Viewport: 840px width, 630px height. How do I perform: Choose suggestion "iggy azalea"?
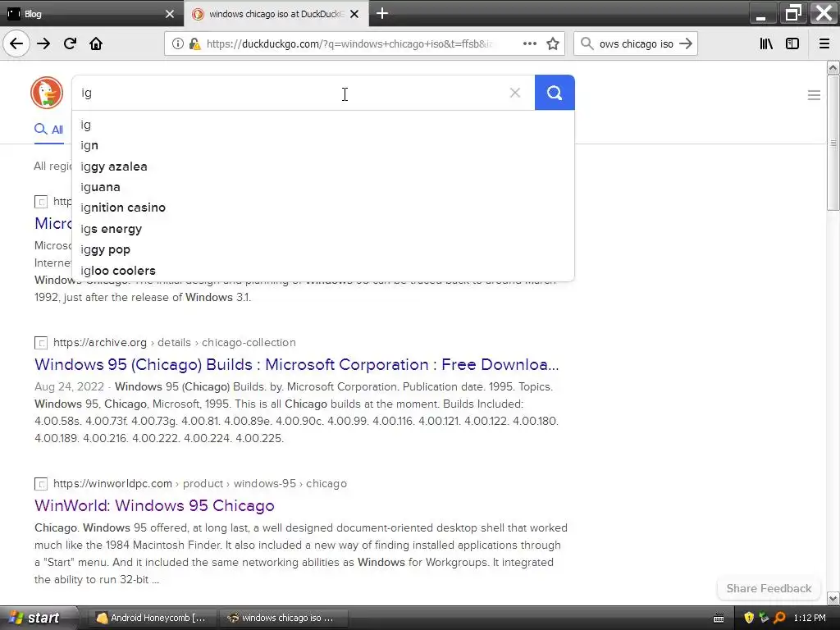[x=323, y=166]
